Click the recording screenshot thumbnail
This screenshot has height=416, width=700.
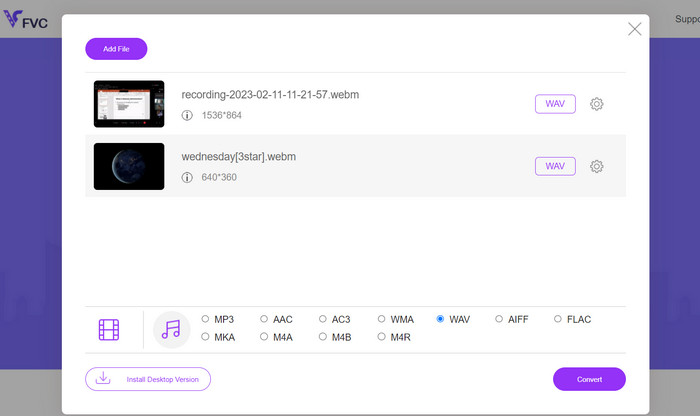(129, 104)
